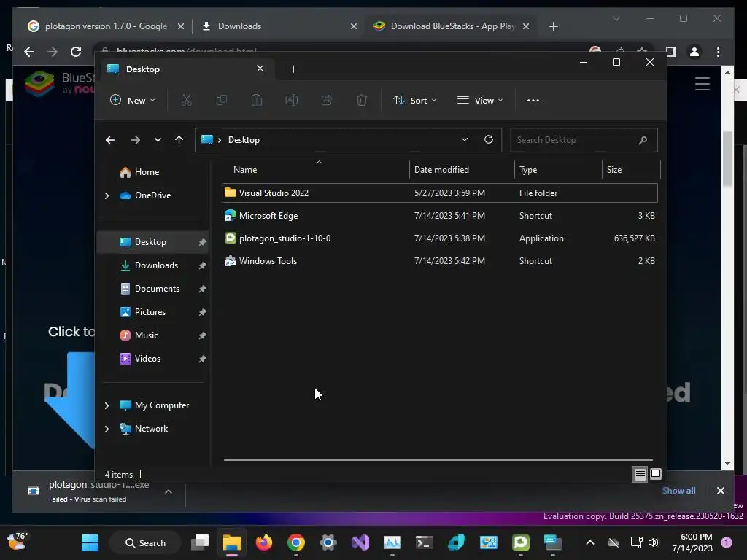This screenshot has width=747, height=560.
Task: Open Settings gear from the taskbar
Action: pyautogui.click(x=328, y=542)
